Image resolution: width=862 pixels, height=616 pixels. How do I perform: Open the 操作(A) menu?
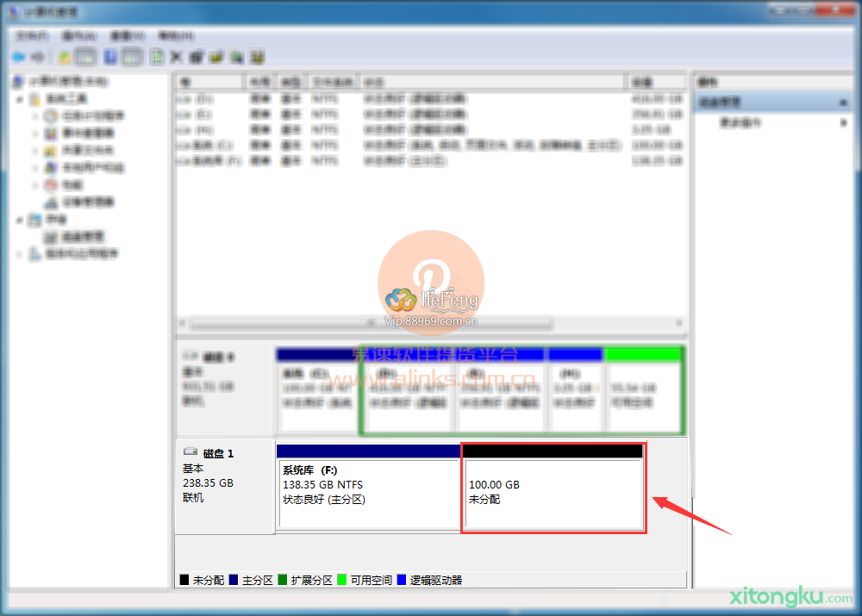click(x=78, y=36)
